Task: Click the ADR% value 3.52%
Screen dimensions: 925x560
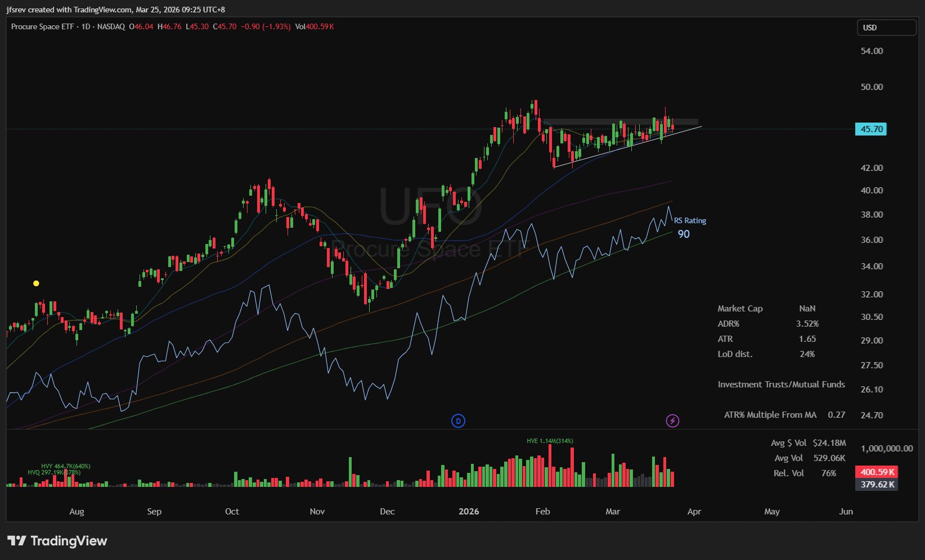Action: (x=807, y=323)
